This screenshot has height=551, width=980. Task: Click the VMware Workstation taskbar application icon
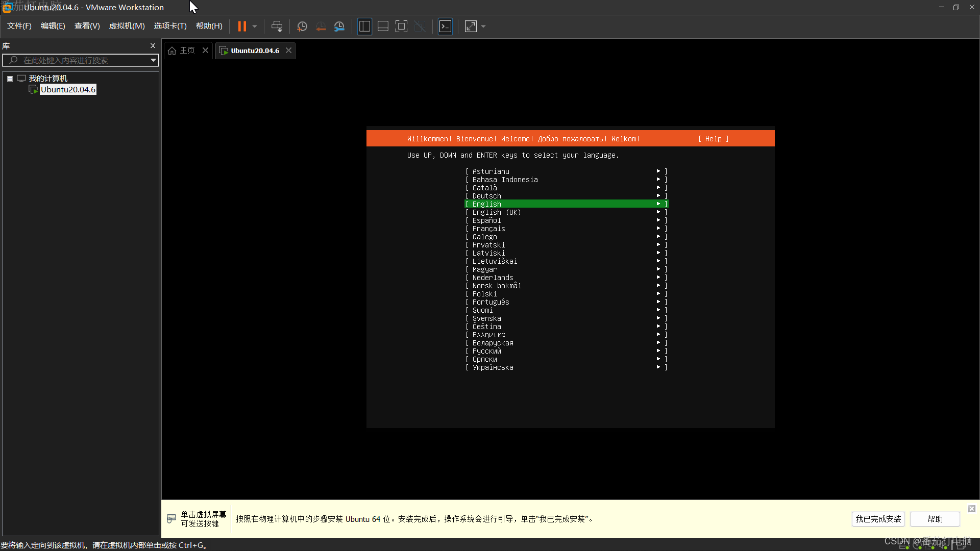(x=6, y=7)
